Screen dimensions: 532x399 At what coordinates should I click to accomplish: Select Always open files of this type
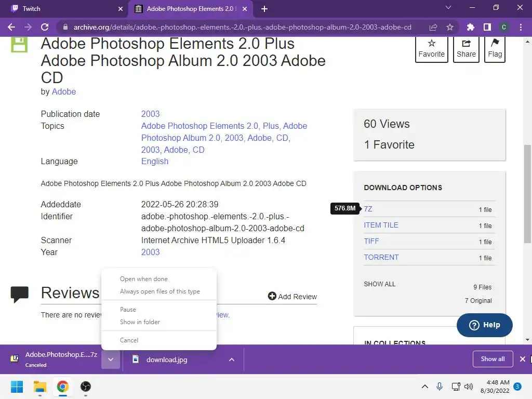pos(159,291)
